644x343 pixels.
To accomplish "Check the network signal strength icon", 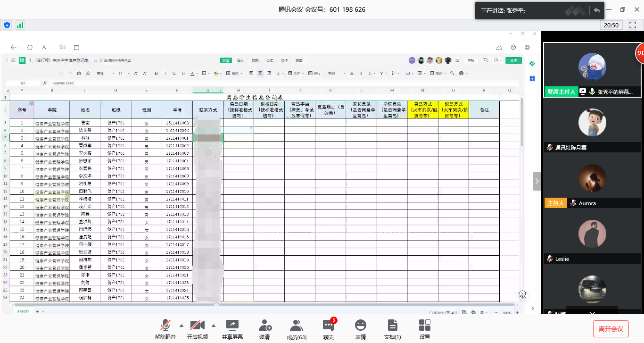I will pyautogui.click(x=20, y=25).
